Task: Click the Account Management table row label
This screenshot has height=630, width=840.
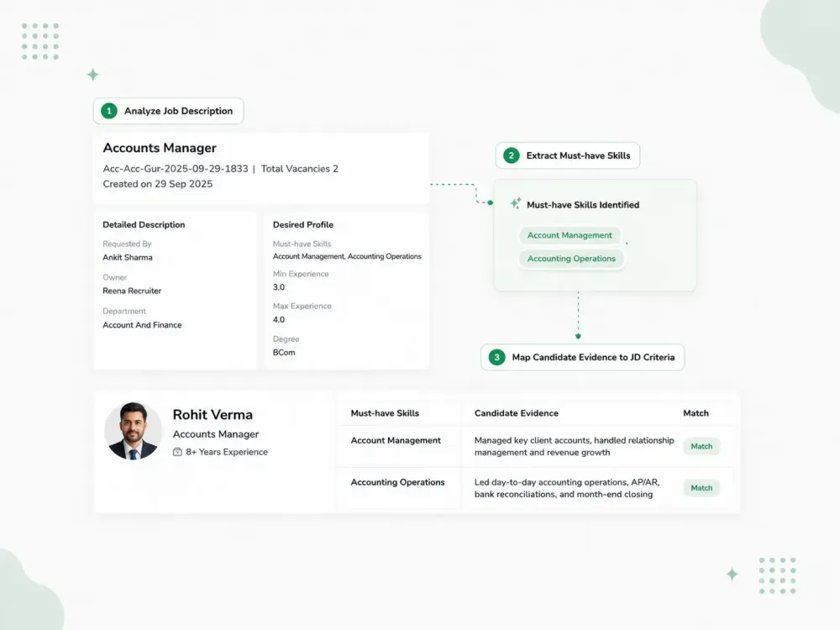Action: 396,440
